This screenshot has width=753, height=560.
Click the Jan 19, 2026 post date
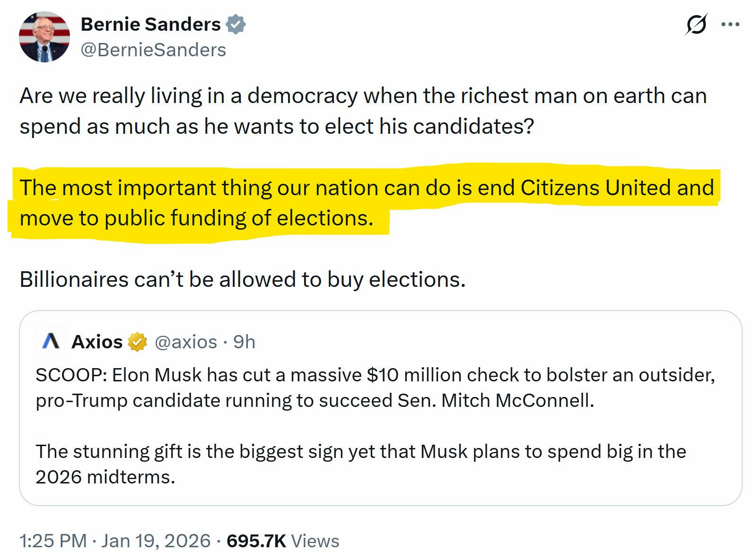tap(156, 541)
